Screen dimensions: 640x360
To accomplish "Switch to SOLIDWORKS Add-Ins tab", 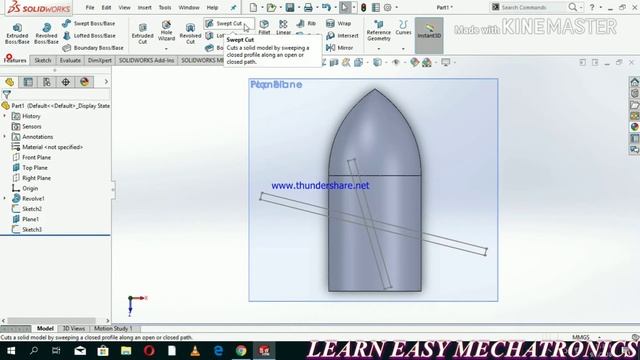I will tap(147, 60).
